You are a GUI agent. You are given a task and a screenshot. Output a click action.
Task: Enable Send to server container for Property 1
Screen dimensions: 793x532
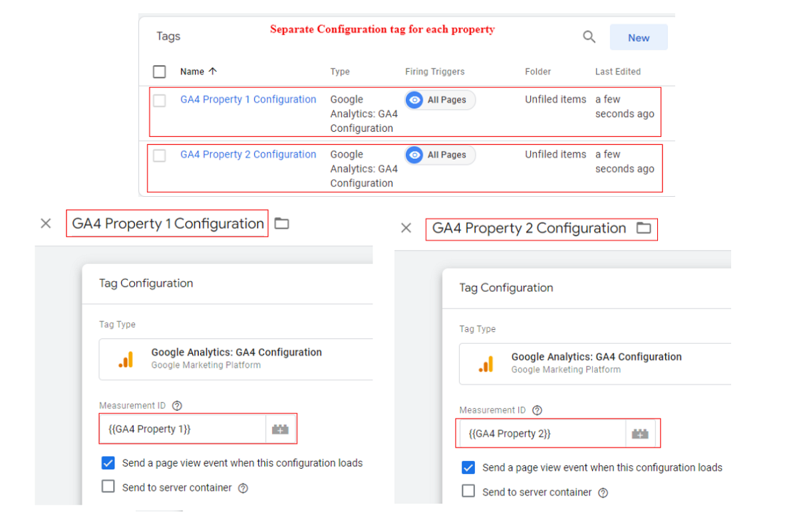pos(108,486)
